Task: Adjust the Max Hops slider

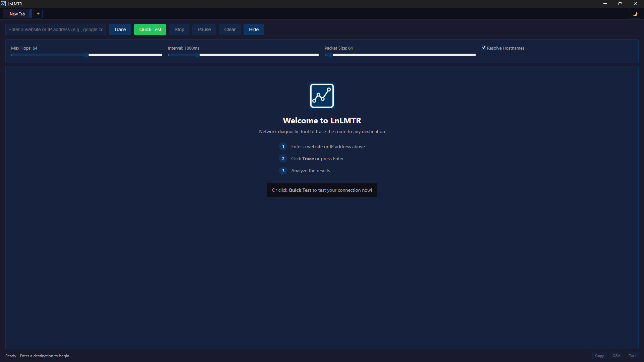Action: pyautogui.click(x=87, y=55)
